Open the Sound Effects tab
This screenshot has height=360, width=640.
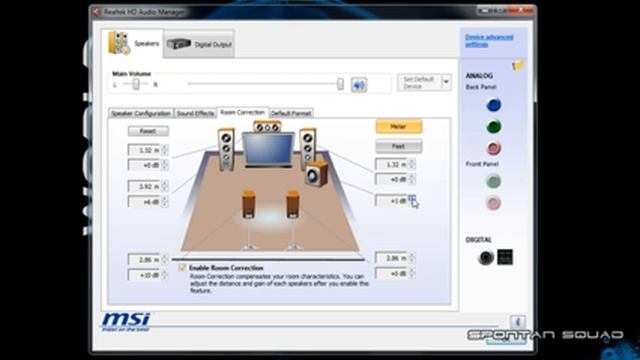196,113
